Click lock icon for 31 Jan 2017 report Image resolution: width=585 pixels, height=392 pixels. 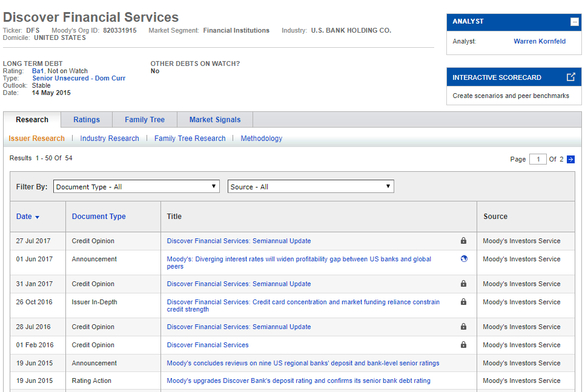click(463, 284)
